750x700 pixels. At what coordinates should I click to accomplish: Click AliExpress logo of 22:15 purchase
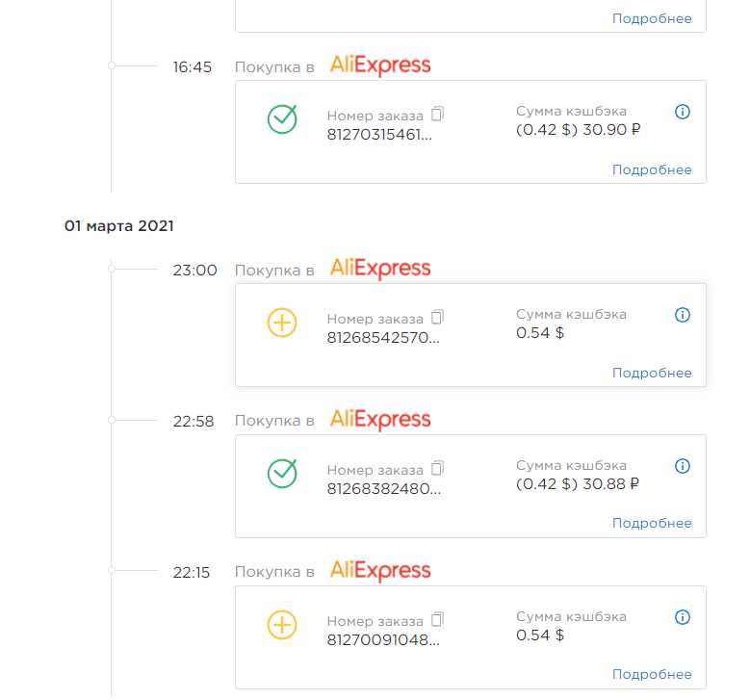coord(380,571)
